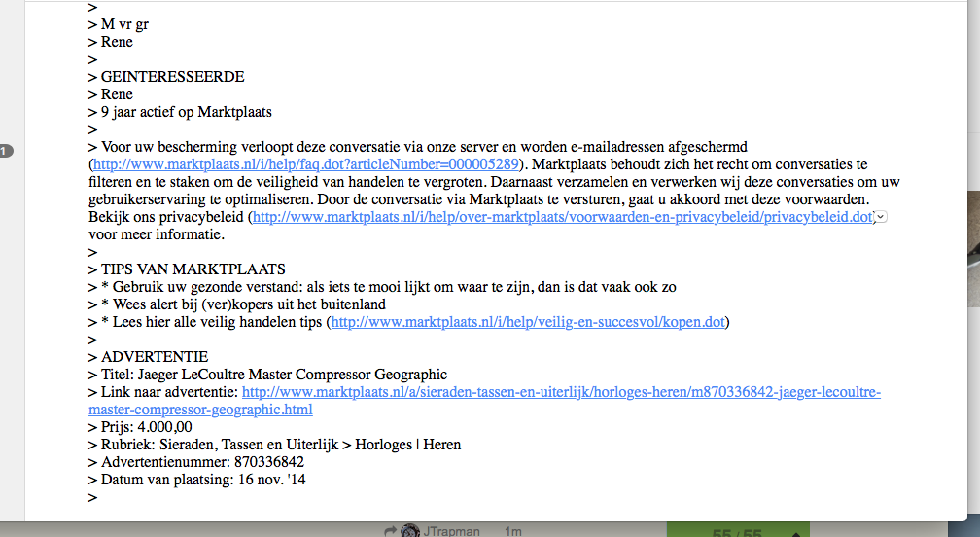
Task: Click the heading GEINTERESSEERDE
Action: (x=172, y=77)
